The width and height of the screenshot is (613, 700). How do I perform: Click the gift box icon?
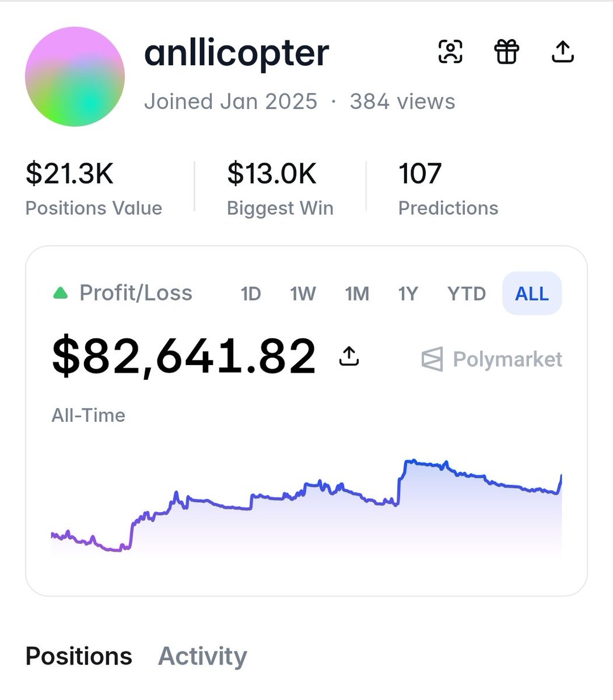506,52
